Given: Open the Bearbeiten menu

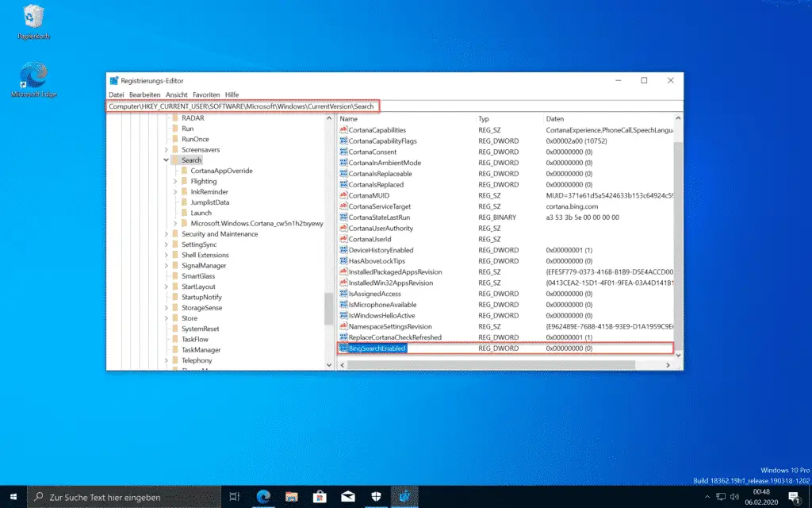Looking at the screenshot, I should (x=144, y=95).
